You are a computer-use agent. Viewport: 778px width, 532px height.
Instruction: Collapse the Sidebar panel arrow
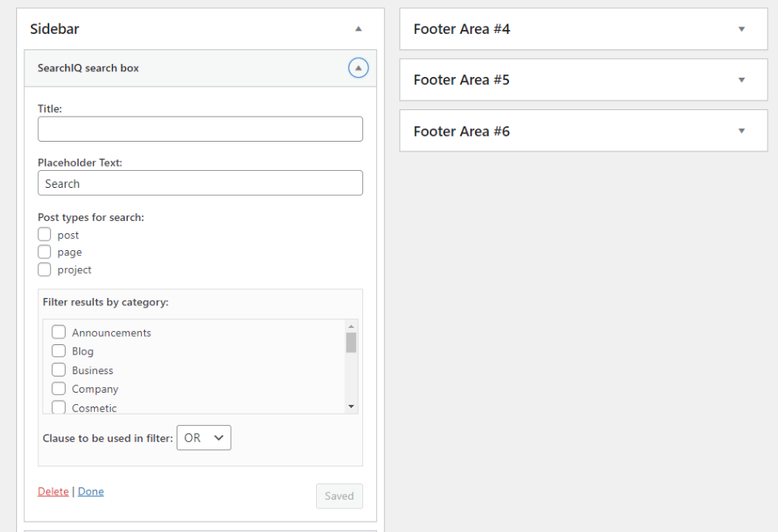point(358,29)
